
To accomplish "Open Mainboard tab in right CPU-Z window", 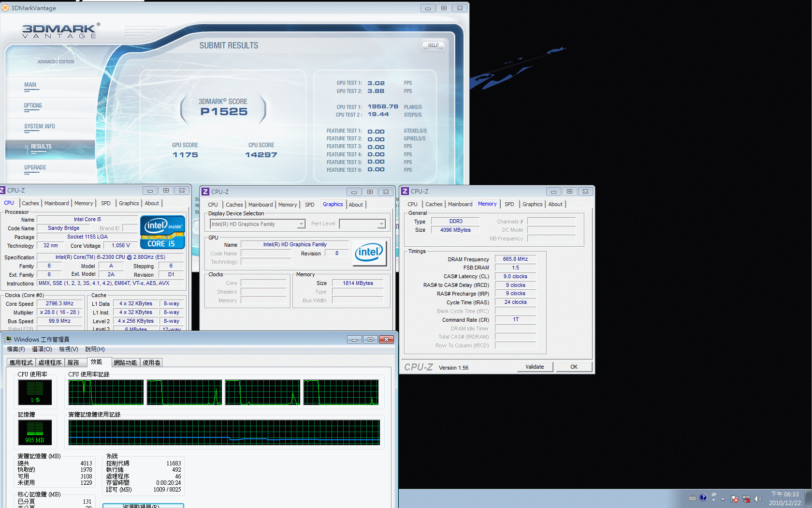I will coord(460,204).
